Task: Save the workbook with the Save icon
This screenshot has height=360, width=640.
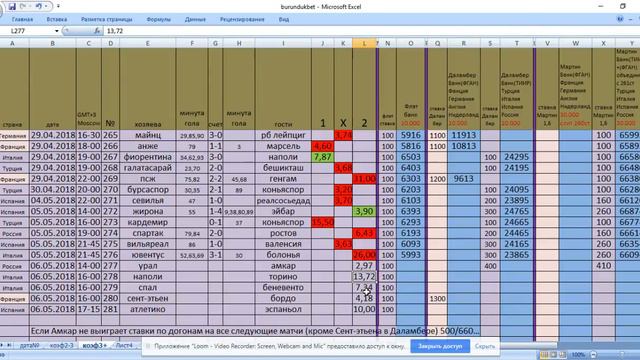Action: click(x=12, y=7)
